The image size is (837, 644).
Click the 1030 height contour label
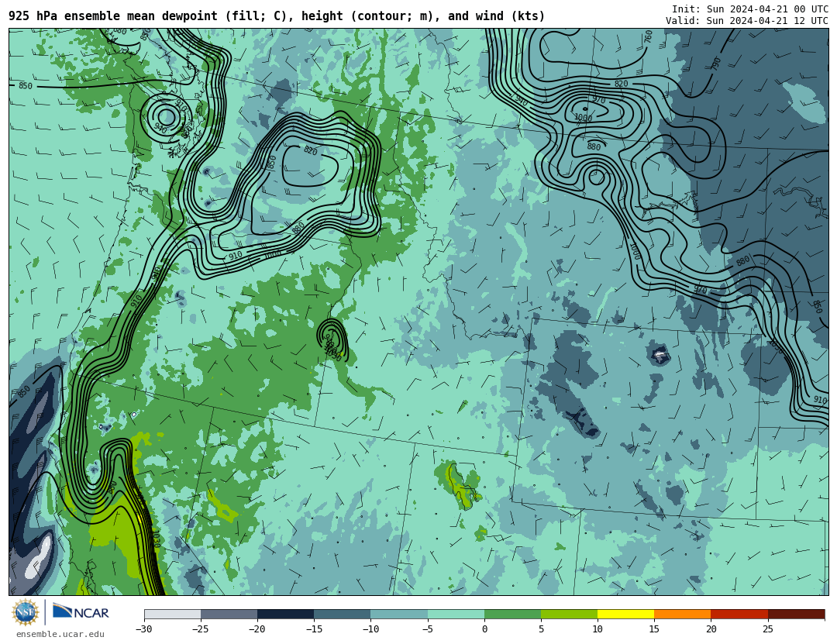tap(156, 538)
